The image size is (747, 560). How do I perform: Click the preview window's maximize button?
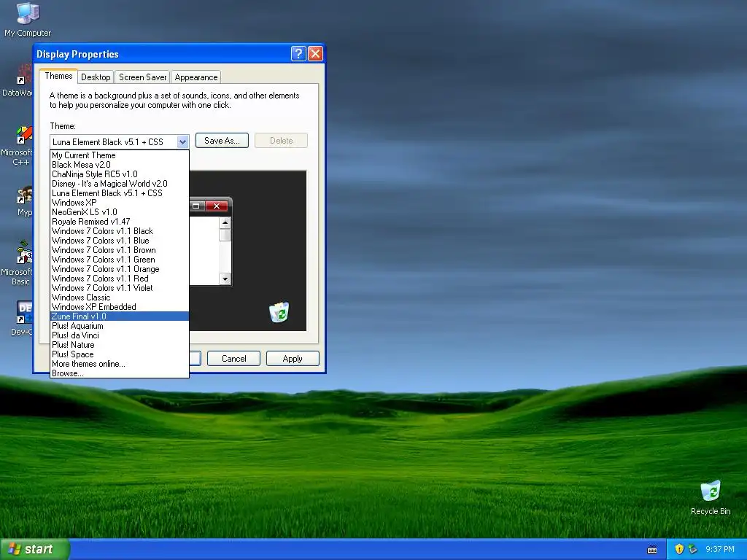[196, 206]
